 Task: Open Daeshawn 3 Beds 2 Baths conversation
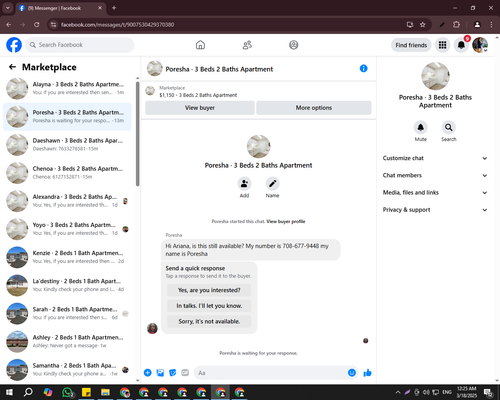coord(67,145)
